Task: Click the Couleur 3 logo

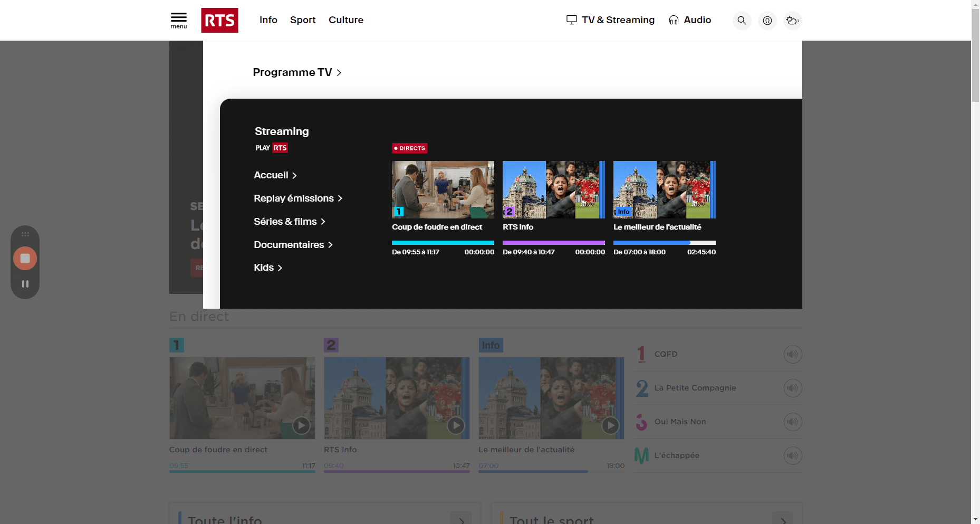Action: [x=641, y=422]
